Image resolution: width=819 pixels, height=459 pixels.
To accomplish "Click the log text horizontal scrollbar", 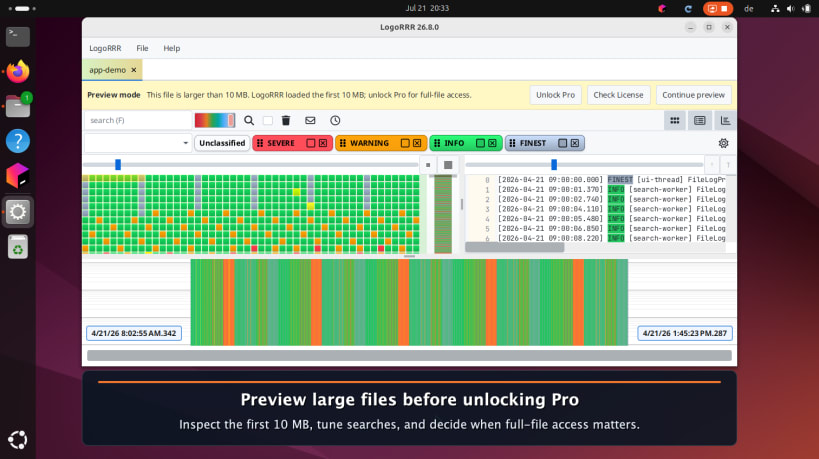I will point(514,248).
